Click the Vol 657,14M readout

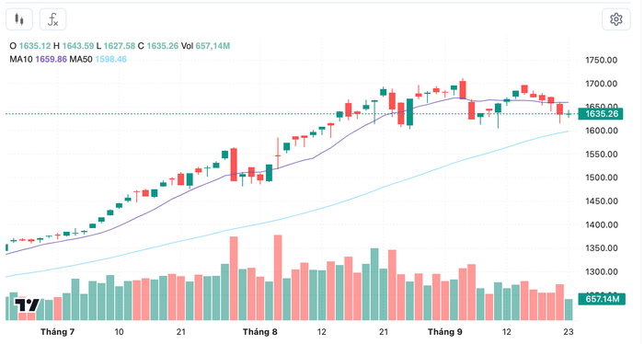click(205, 46)
